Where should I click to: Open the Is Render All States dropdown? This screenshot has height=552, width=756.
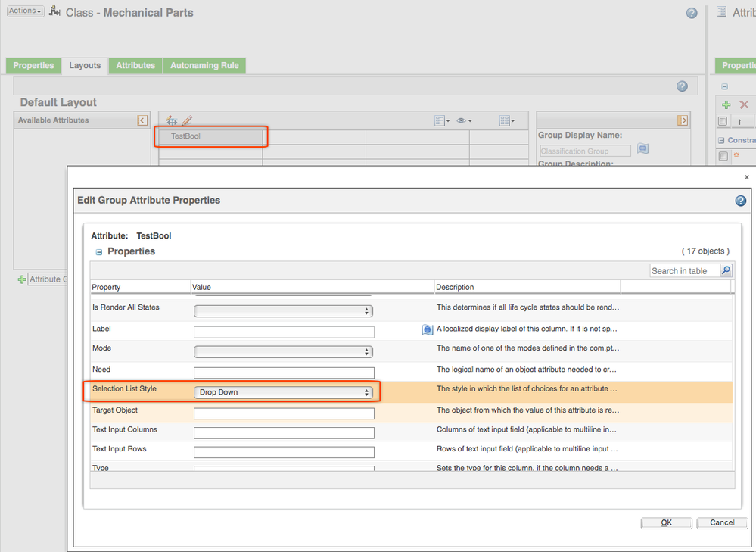283,311
